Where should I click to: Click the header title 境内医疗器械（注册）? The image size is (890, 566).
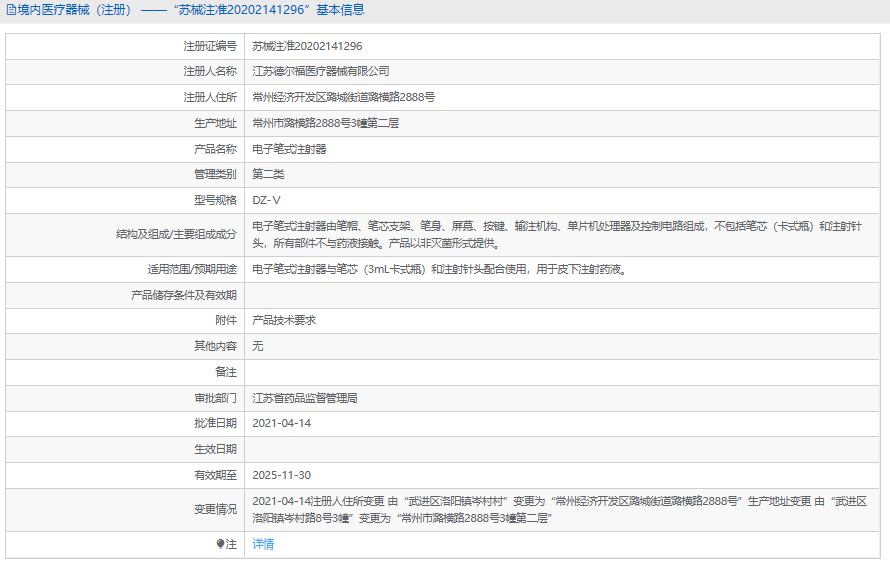pyautogui.click(x=75, y=10)
